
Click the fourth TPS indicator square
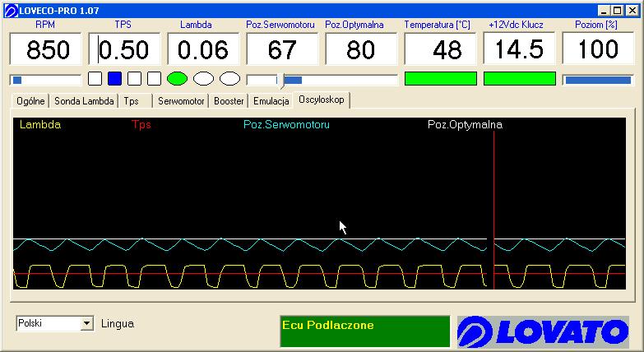pos(154,78)
